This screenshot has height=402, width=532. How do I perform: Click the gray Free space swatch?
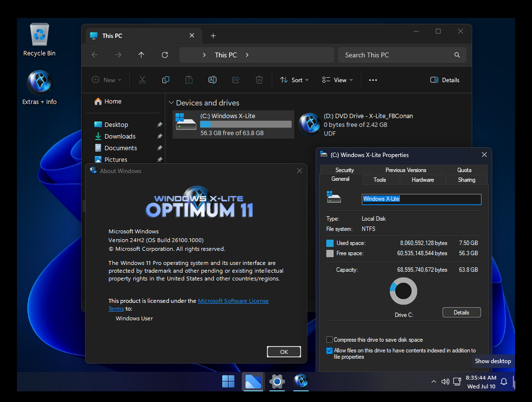tap(330, 253)
